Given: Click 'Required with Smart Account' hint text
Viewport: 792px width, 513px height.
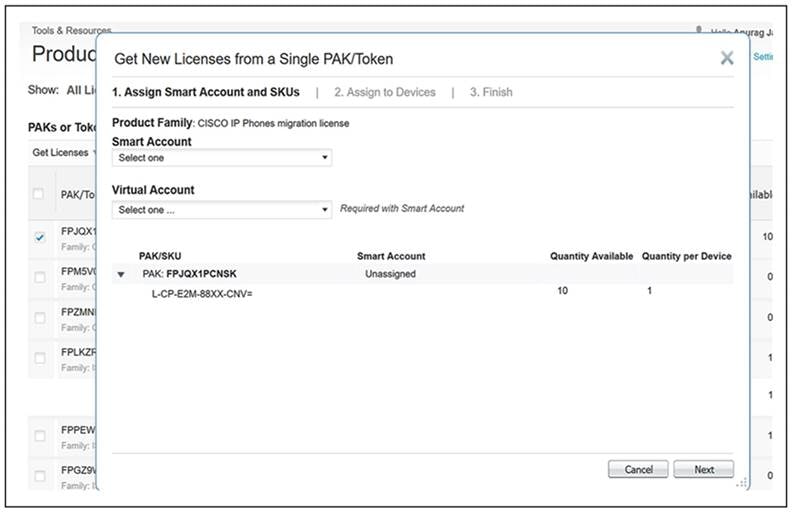Looking at the screenshot, I should pyautogui.click(x=402, y=208).
